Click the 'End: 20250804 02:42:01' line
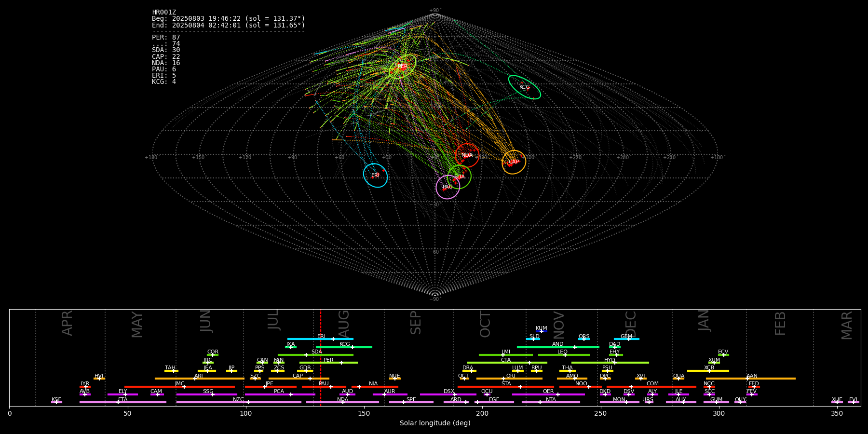The image size is (868, 434). click(229, 25)
